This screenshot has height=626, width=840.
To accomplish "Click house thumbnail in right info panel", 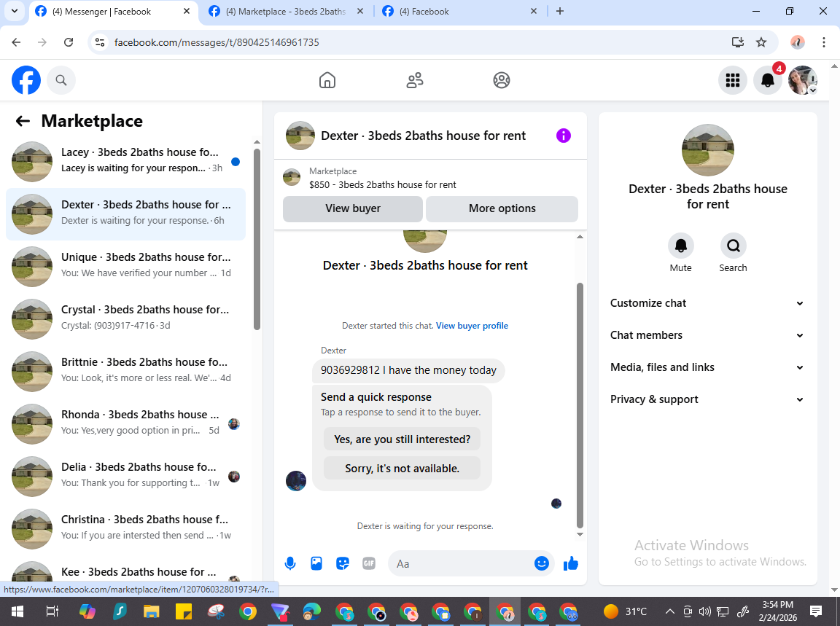I will tap(708, 150).
